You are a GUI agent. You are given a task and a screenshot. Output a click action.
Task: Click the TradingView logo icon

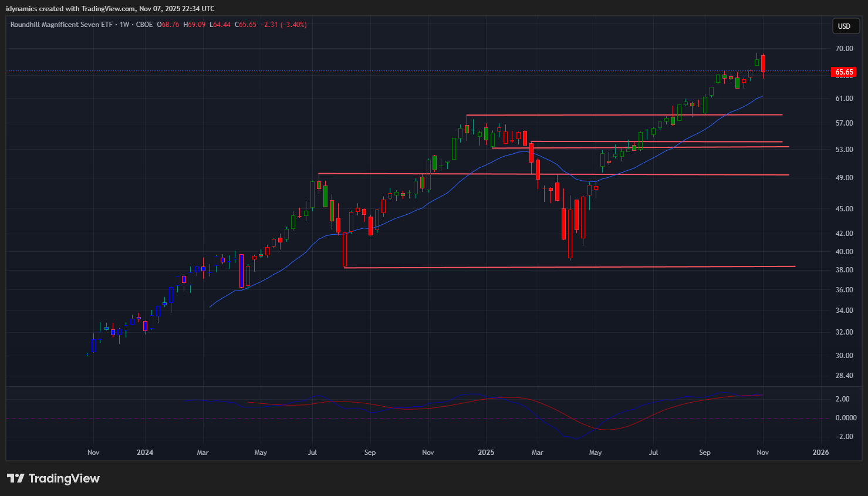coord(16,478)
